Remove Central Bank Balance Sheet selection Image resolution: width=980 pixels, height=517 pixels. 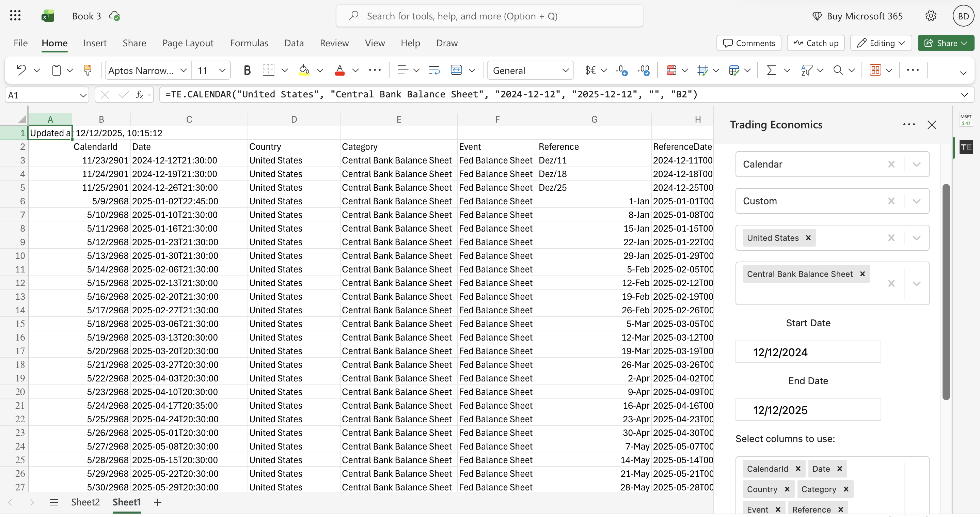pos(863,273)
